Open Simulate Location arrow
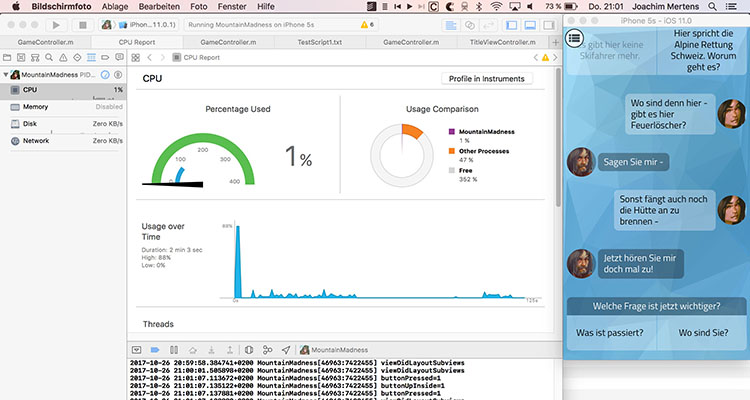 click(x=286, y=350)
